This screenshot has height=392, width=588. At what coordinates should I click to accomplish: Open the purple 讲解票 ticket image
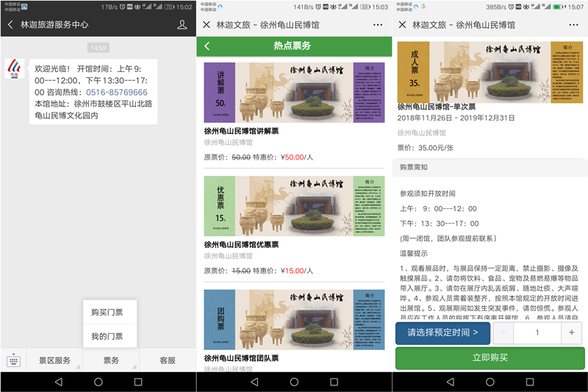(x=295, y=92)
